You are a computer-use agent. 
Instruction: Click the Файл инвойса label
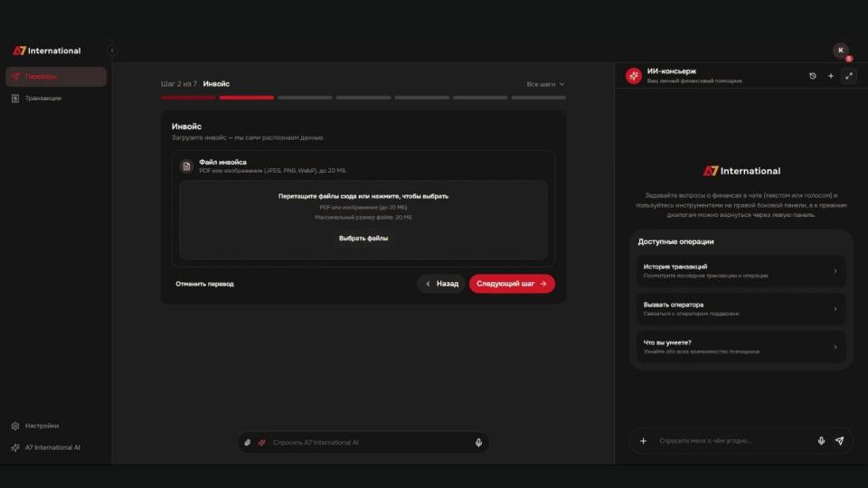(x=222, y=162)
